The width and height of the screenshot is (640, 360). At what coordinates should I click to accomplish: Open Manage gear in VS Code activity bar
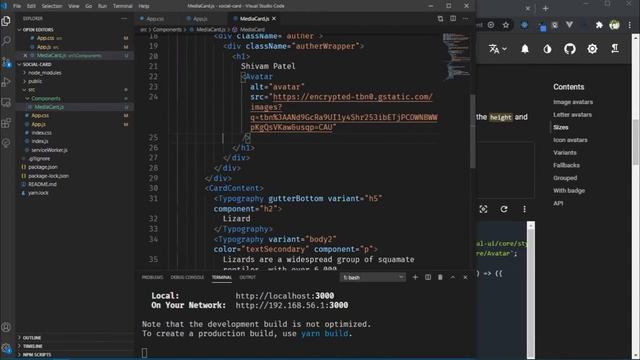[6, 348]
